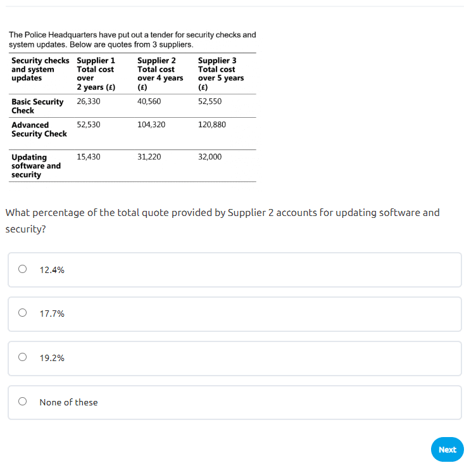
Task: Select the None of these radio button
Action: coord(23,402)
